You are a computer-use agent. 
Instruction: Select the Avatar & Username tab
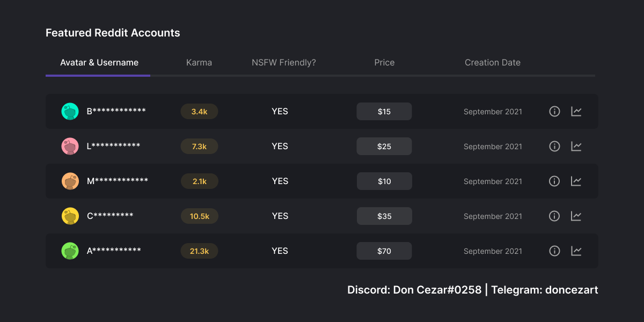pyautogui.click(x=99, y=63)
